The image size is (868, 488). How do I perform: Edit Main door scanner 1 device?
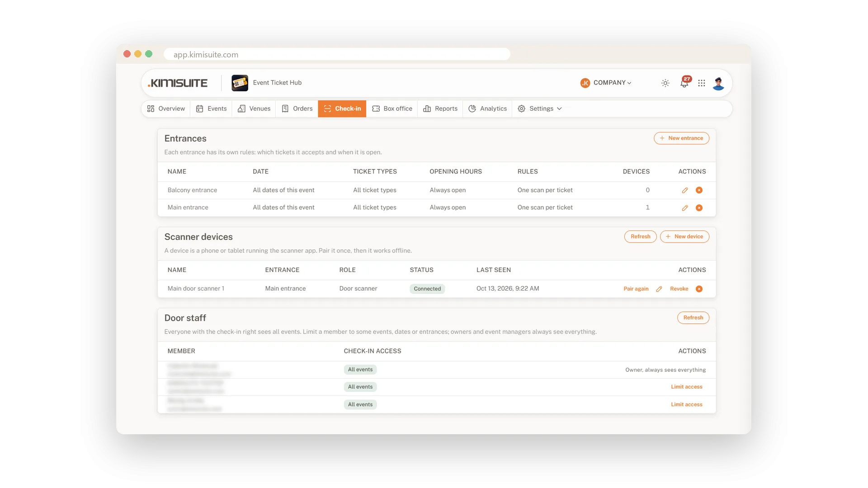[659, 289]
